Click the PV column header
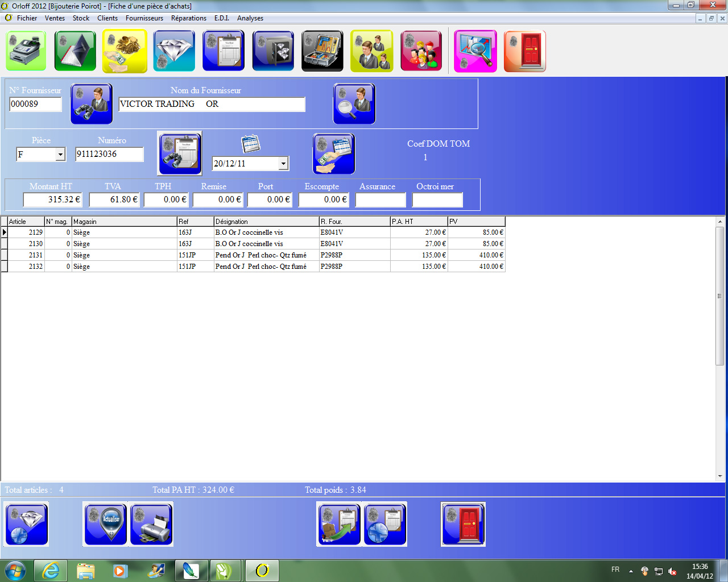Viewport: 728px width, 582px height. (476, 222)
